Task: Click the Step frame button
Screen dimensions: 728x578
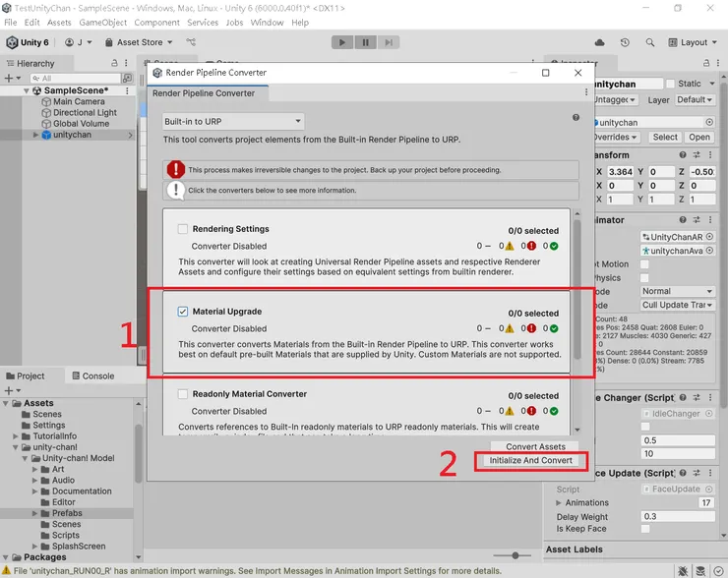Action: click(389, 42)
